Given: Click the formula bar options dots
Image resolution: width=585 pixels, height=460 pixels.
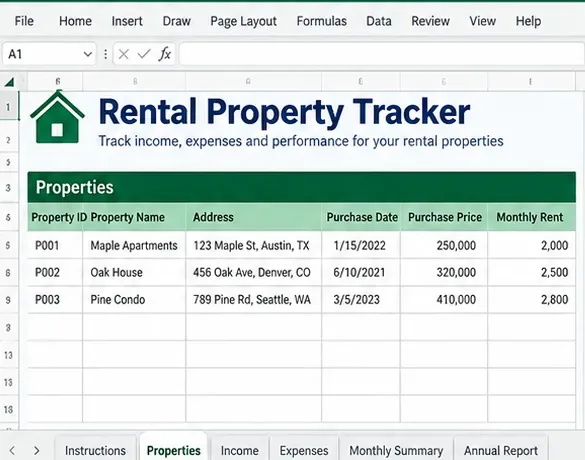Looking at the screenshot, I should [x=106, y=54].
